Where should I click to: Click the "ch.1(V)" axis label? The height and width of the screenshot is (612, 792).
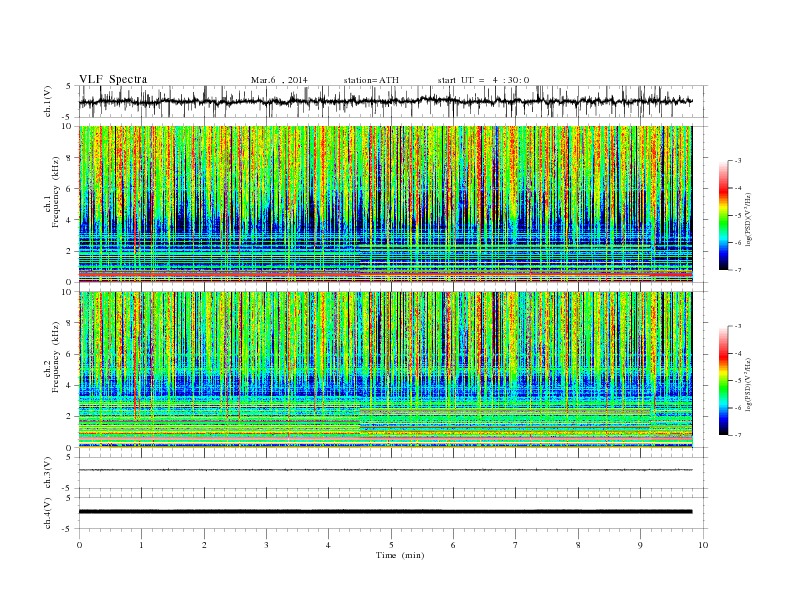pos(48,101)
